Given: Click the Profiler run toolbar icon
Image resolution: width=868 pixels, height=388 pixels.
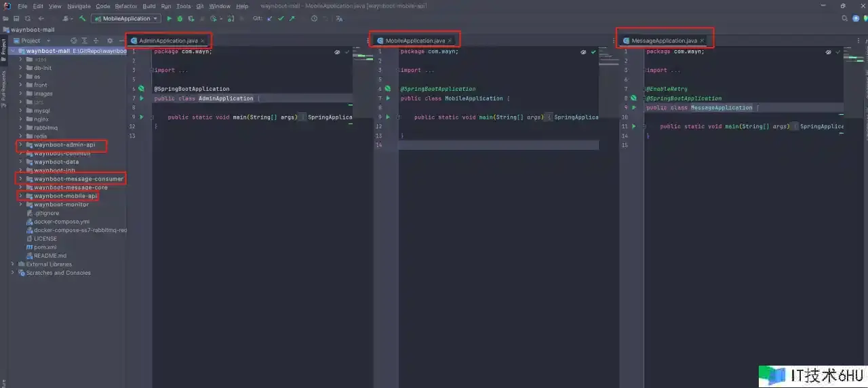Looking at the screenshot, I should pyautogui.click(x=214, y=18).
